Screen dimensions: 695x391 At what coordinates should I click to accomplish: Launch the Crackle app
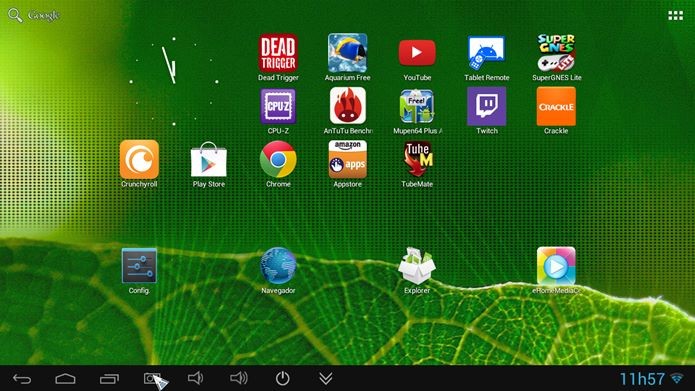(556, 106)
